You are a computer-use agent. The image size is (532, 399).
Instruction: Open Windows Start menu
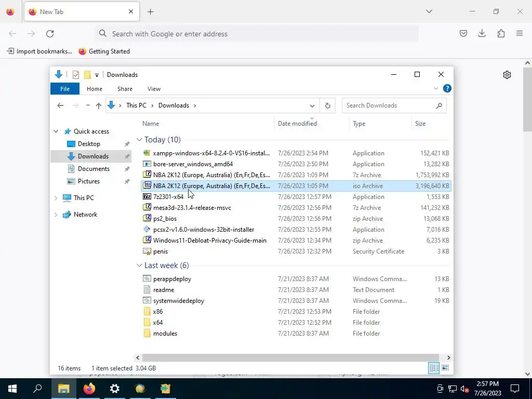point(12,389)
